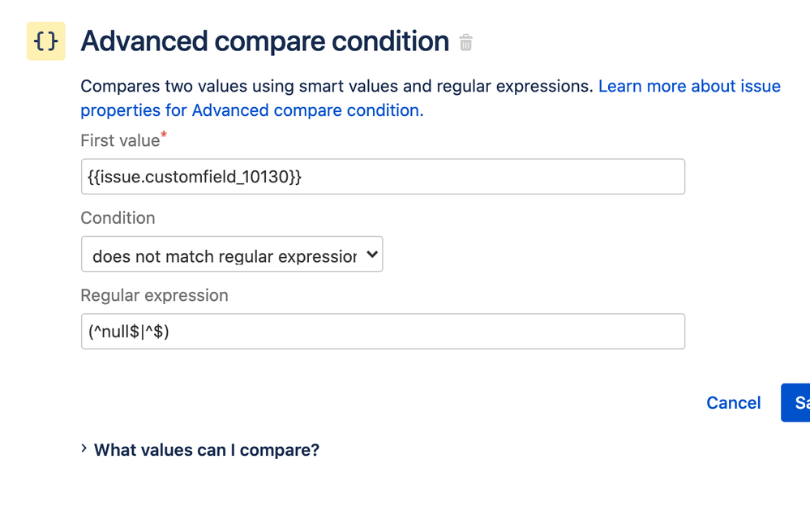Image resolution: width=810 pixels, height=532 pixels.
Task: Click the 'Compares two values' description text
Action: click(336, 86)
